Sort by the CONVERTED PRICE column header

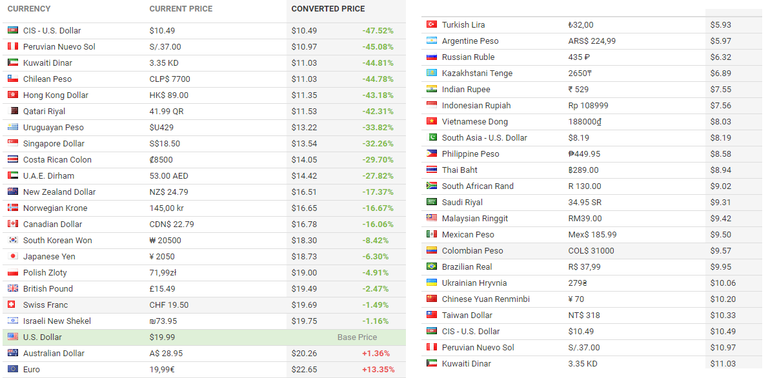328,9
